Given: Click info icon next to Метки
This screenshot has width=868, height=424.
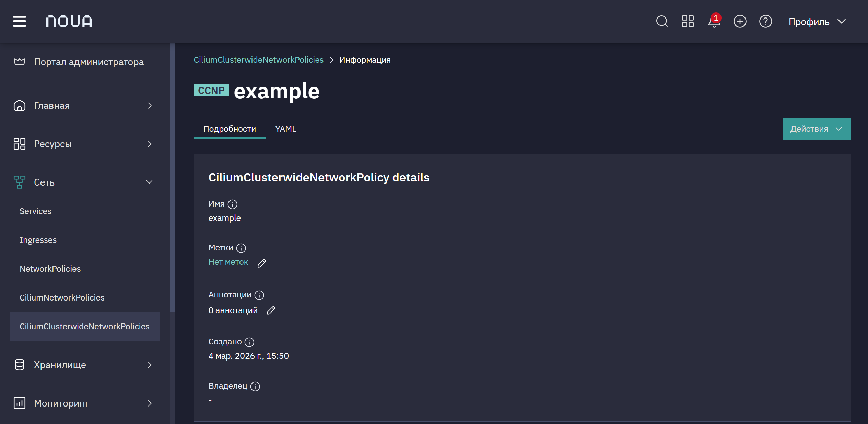Looking at the screenshot, I should [241, 248].
